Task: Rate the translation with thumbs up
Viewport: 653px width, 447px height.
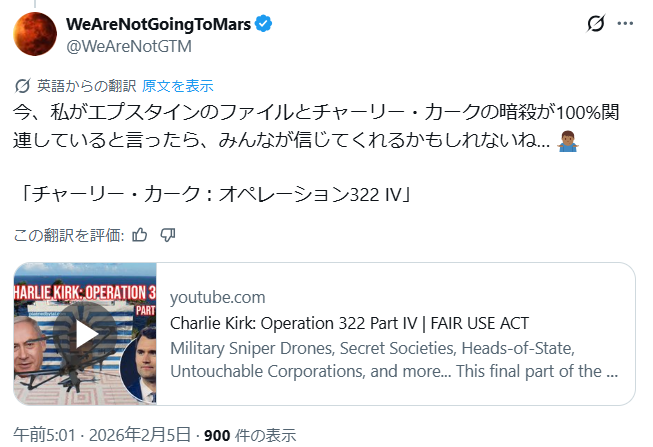Action: click(140, 235)
